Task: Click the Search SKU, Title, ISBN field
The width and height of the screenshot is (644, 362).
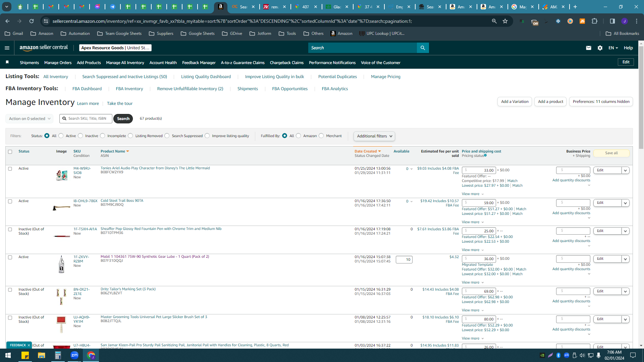Action: (x=86, y=119)
